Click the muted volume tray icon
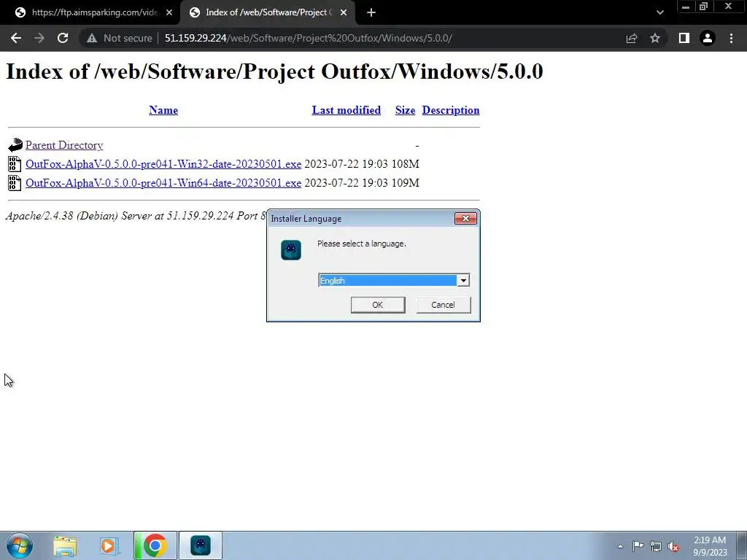The width and height of the screenshot is (747, 560). click(673, 546)
